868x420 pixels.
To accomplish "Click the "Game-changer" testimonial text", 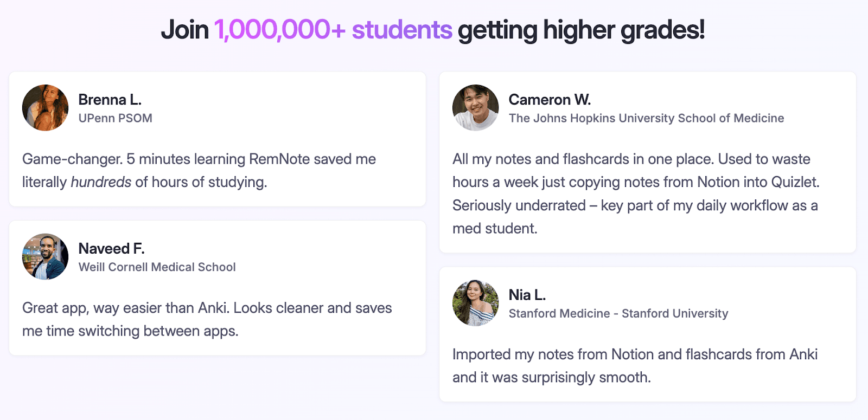I will [x=199, y=159].
